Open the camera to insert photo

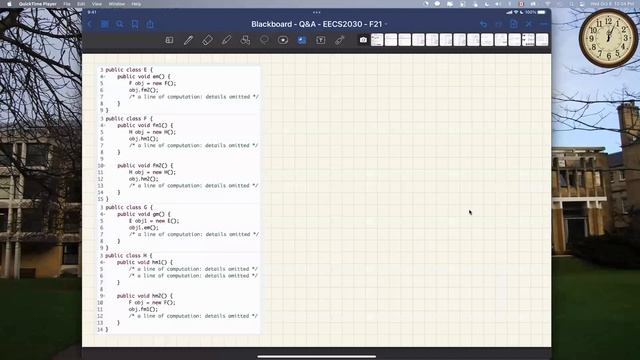click(x=363, y=40)
